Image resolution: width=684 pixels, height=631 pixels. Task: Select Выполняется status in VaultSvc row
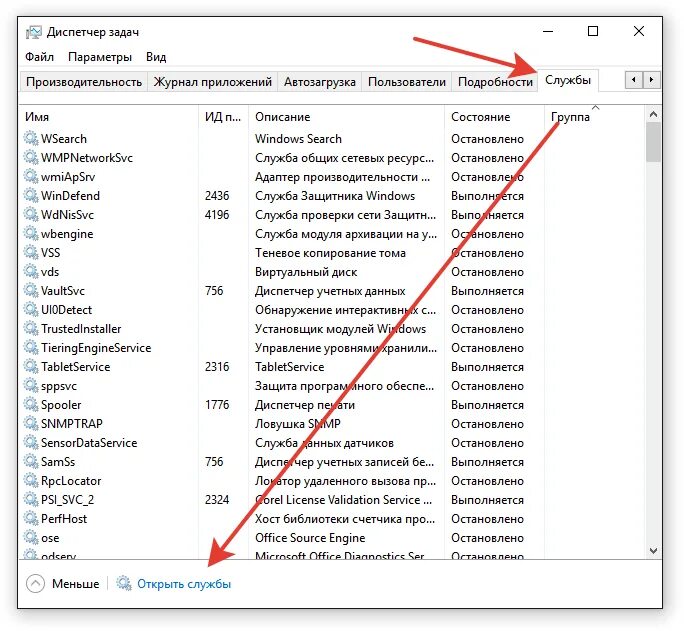tap(487, 291)
